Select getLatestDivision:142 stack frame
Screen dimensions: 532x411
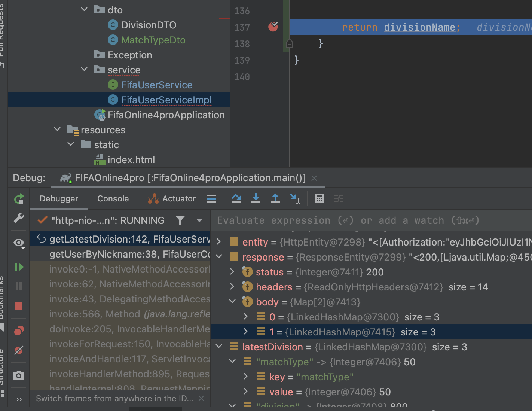point(120,239)
